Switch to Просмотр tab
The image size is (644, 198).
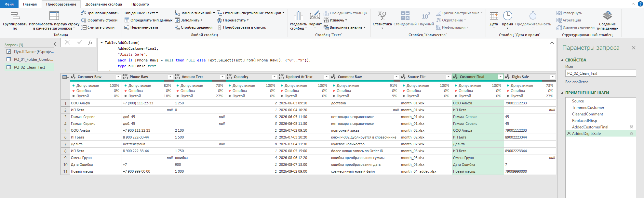(x=140, y=4)
